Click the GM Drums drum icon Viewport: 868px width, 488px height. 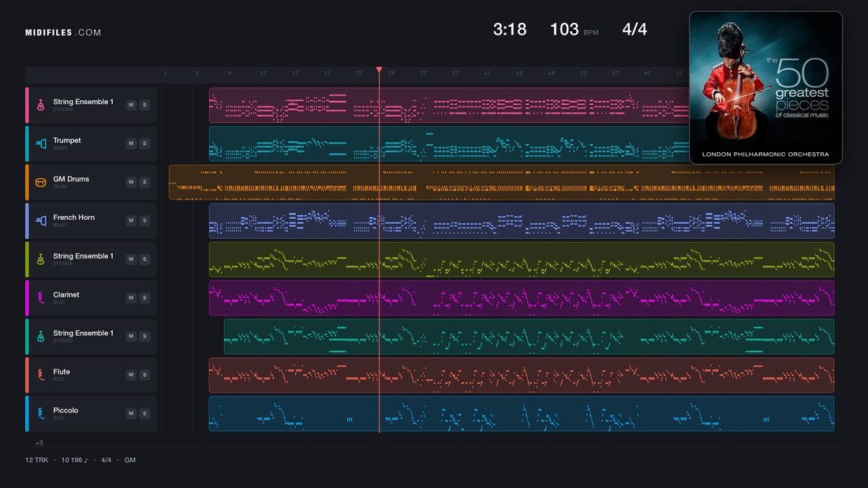pyautogui.click(x=40, y=182)
